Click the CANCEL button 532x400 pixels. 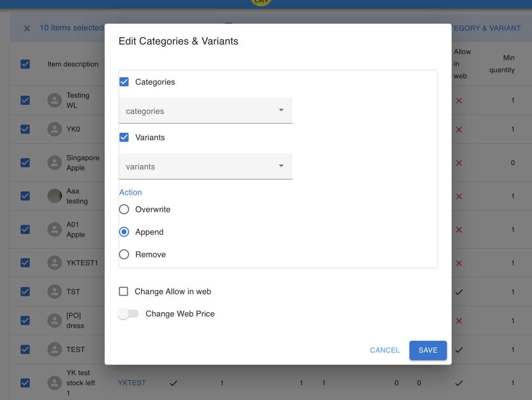pyautogui.click(x=384, y=350)
